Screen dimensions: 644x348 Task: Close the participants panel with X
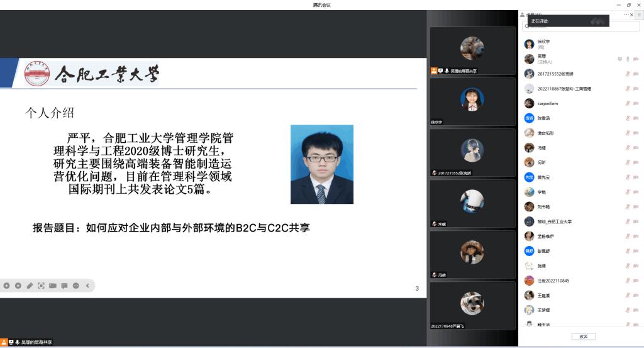click(632, 14)
